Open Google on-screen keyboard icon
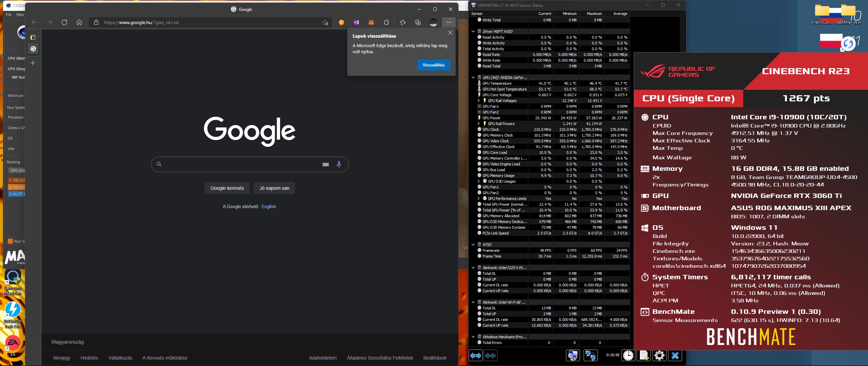Screen dimensions: 868x366 (x=325, y=164)
